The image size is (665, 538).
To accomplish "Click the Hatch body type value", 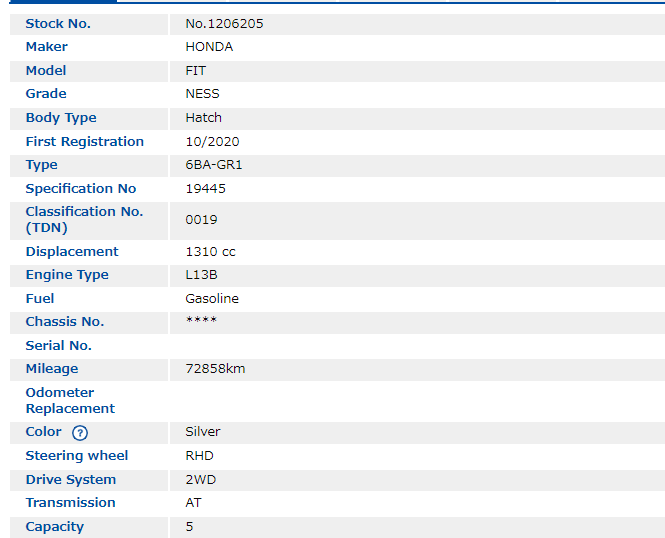I will point(203,118).
